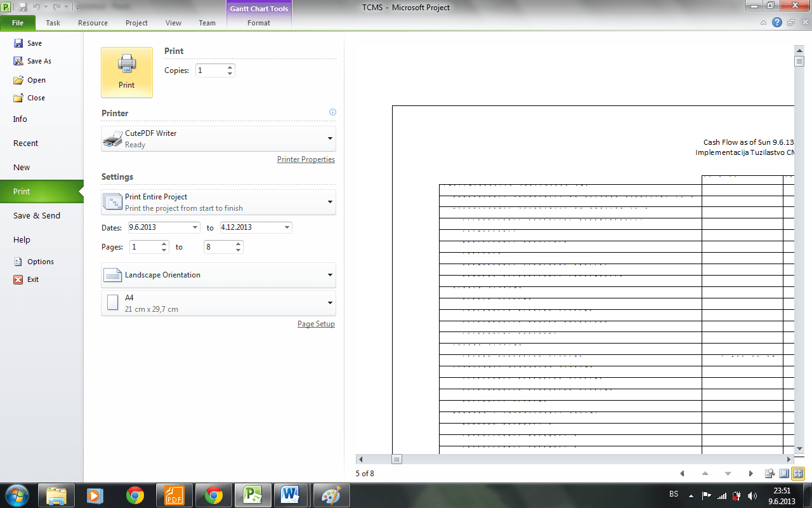The width and height of the screenshot is (812, 508).
Task: Open Customize Quick Access Toolbar dropdown
Action: [x=77, y=8]
